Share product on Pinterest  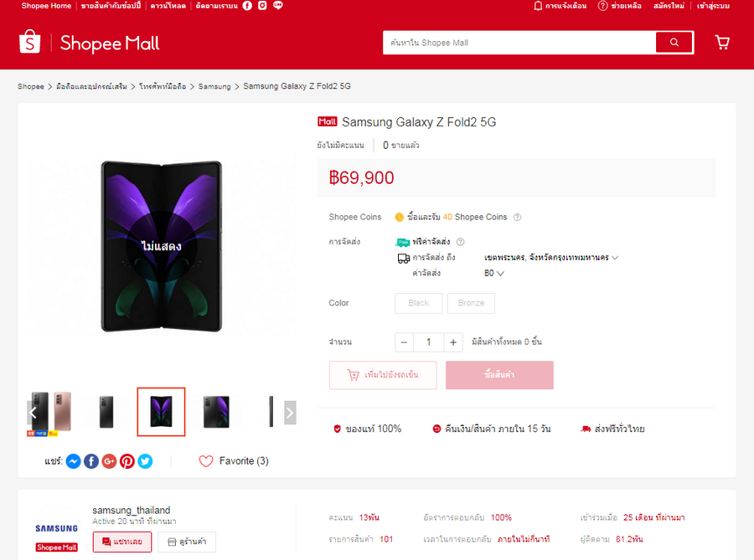127,461
